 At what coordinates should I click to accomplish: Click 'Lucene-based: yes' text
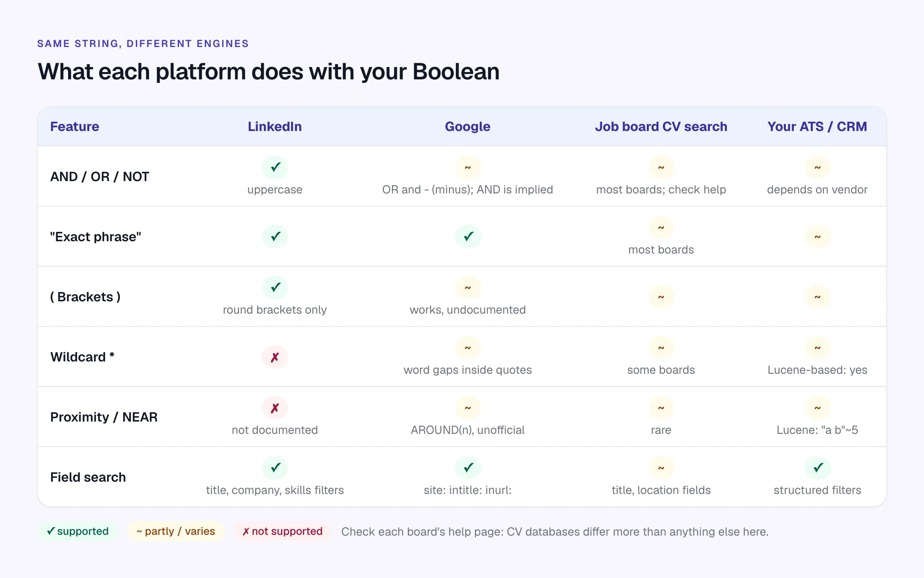[x=817, y=370]
